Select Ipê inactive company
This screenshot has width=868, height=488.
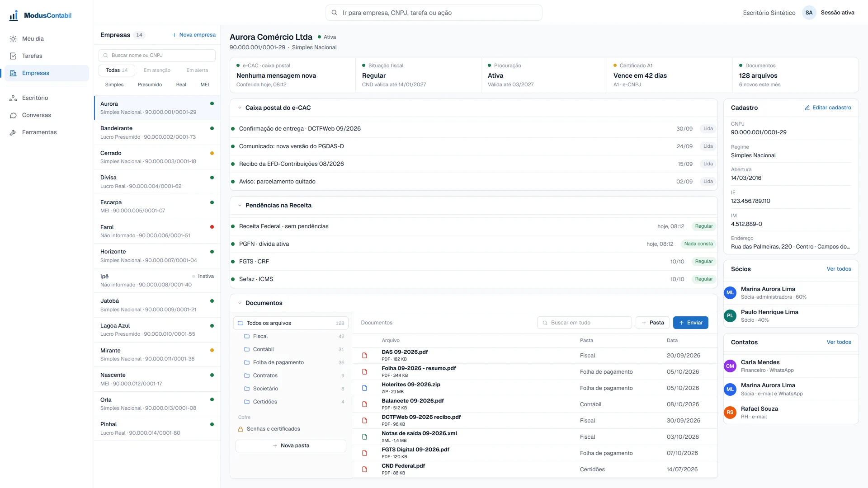[x=157, y=281]
